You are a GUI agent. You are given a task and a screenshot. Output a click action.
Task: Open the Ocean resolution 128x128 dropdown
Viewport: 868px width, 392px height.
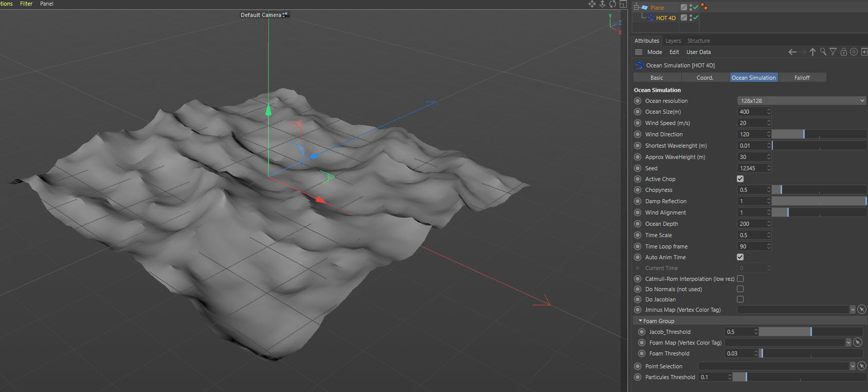(x=802, y=101)
